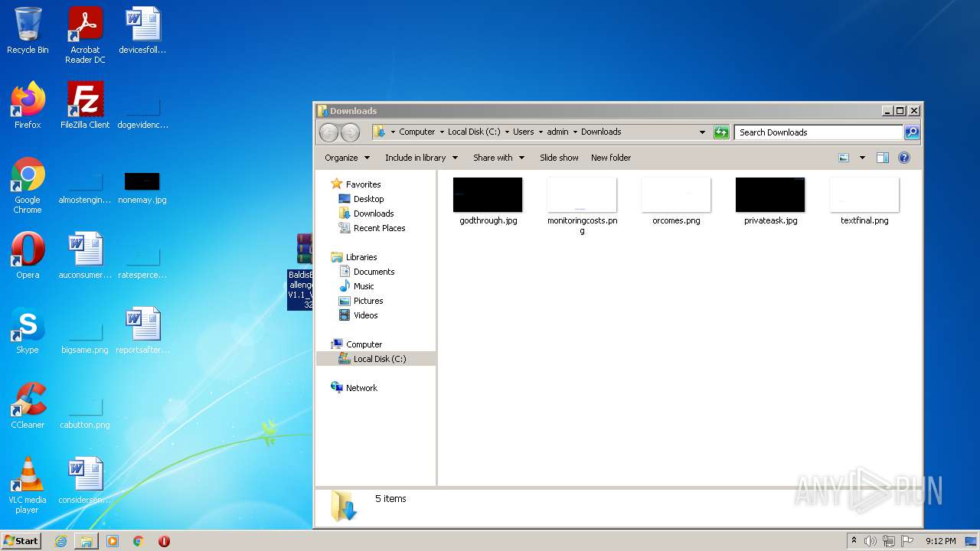This screenshot has height=551, width=980.
Task: Select the devicesfoll Word document icon
Action: click(x=142, y=31)
